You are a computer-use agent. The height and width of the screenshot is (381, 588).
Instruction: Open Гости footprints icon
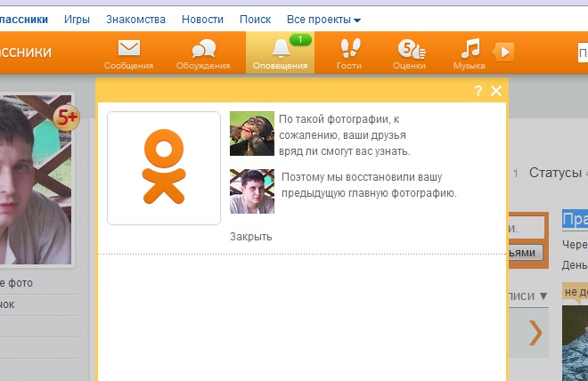pos(350,48)
